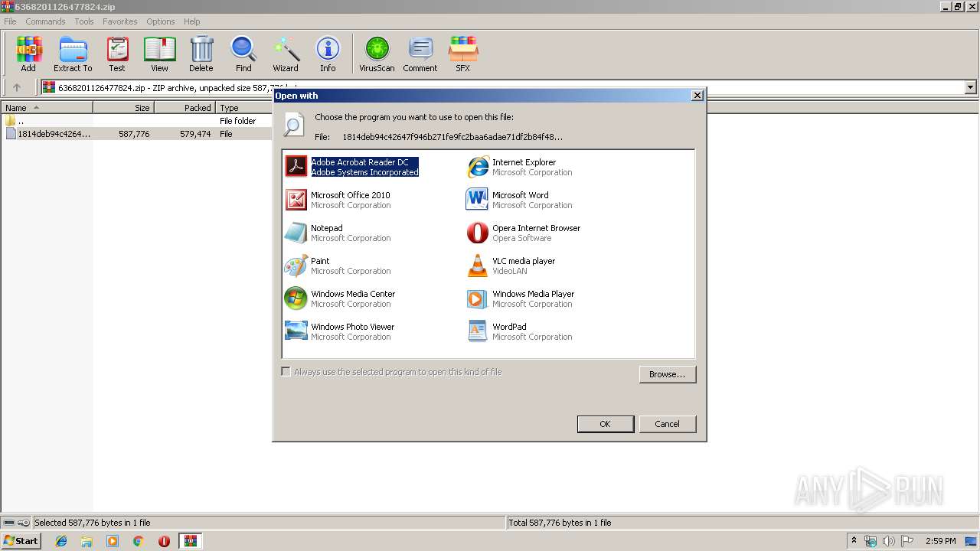Screen dimensions: 980x551
Task: Select Windows Media Center program
Action: coord(340,298)
